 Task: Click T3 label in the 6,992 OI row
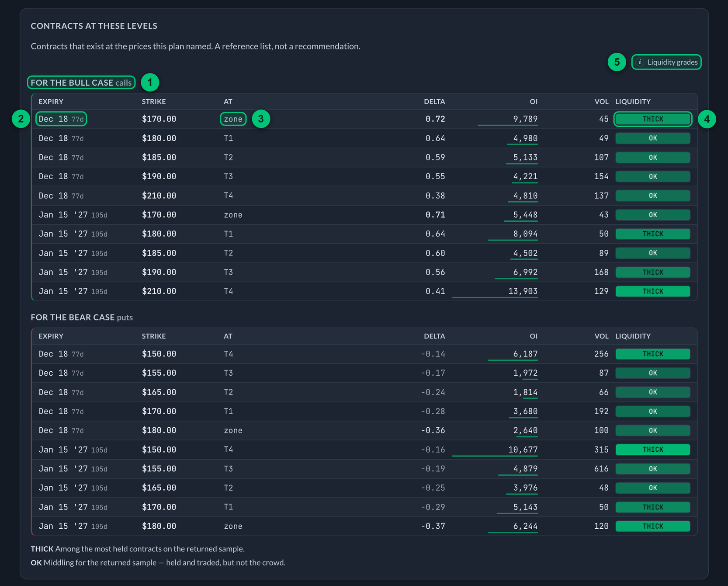[x=229, y=272]
